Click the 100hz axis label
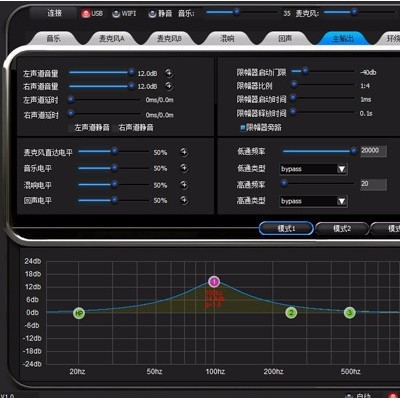The height and width of the screenshot is (400, 400). [x=215, y=371]
